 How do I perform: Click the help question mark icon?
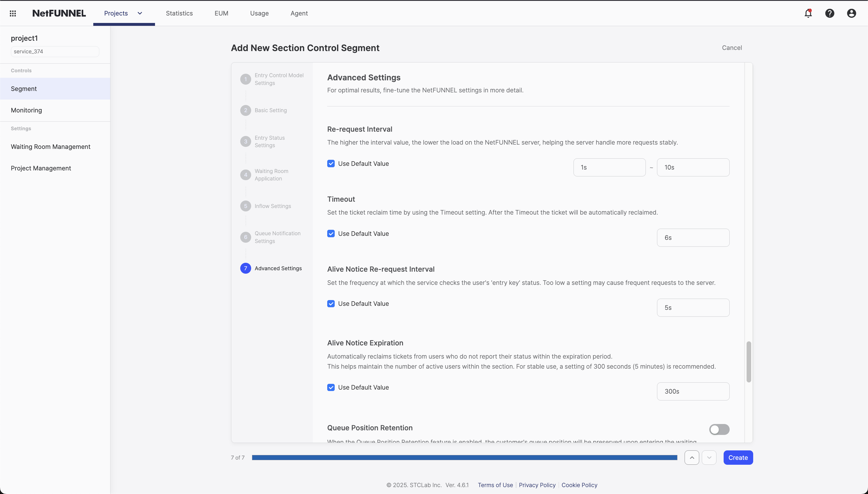(x=830, y=13)
